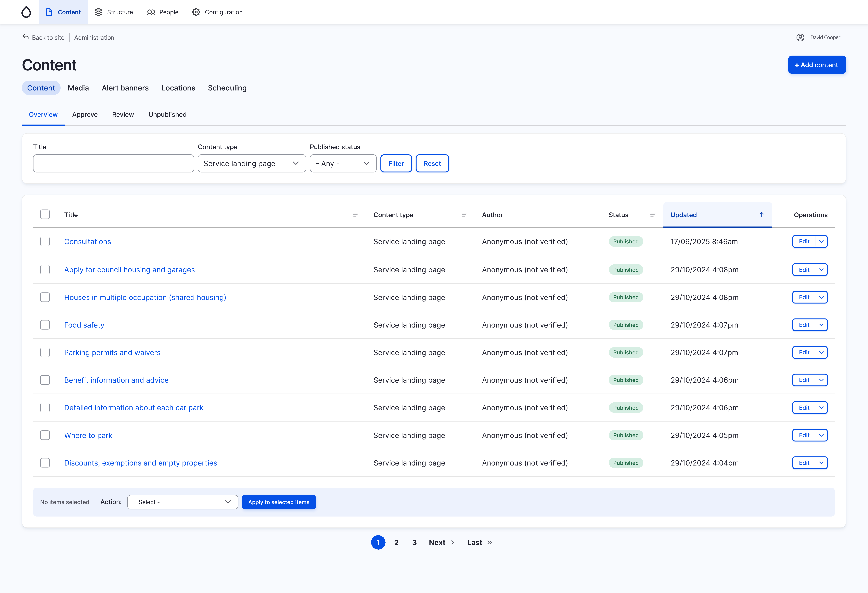Click the Drupal drop logo icon

click(26, 12)
